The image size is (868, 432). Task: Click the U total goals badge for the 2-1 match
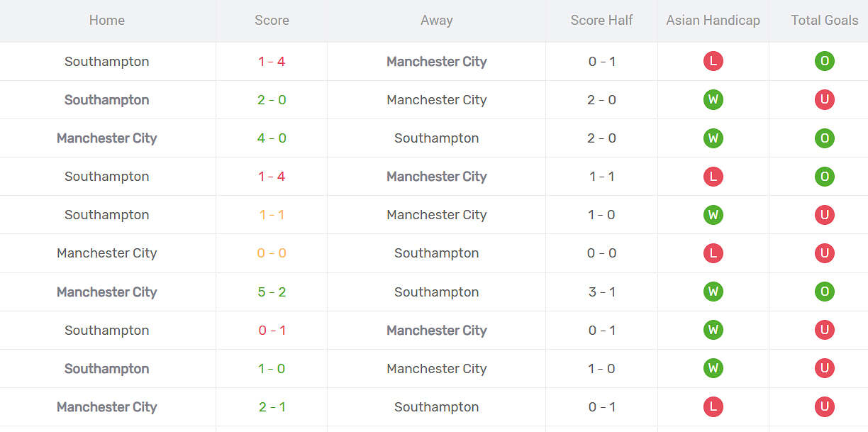(824, 406)
